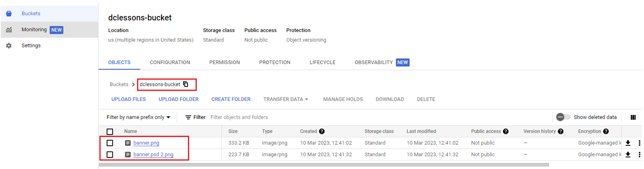Select the banner.png checkbox

pyautogui.click(x=110, y=143)
